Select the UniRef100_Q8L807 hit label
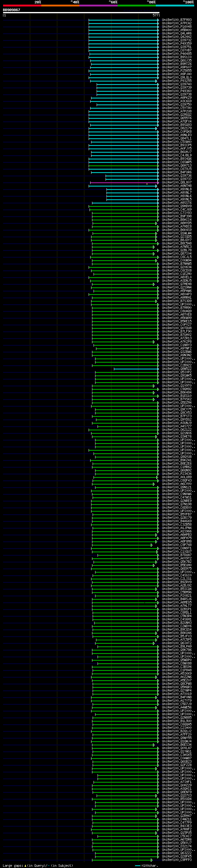The image size is (197, 868). pos(177,182)
